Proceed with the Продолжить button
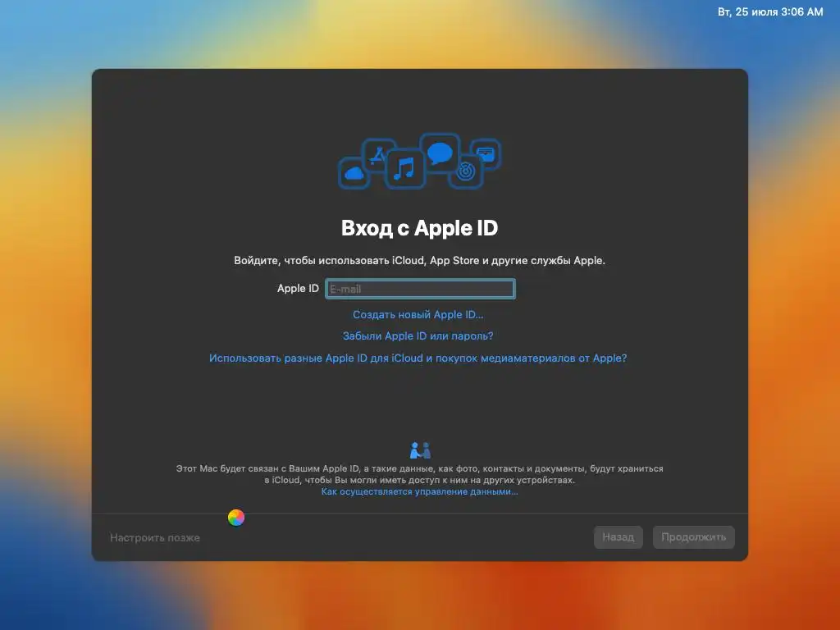Image resolution: width=840 pixels, height=630 pixels. [694, 536]
